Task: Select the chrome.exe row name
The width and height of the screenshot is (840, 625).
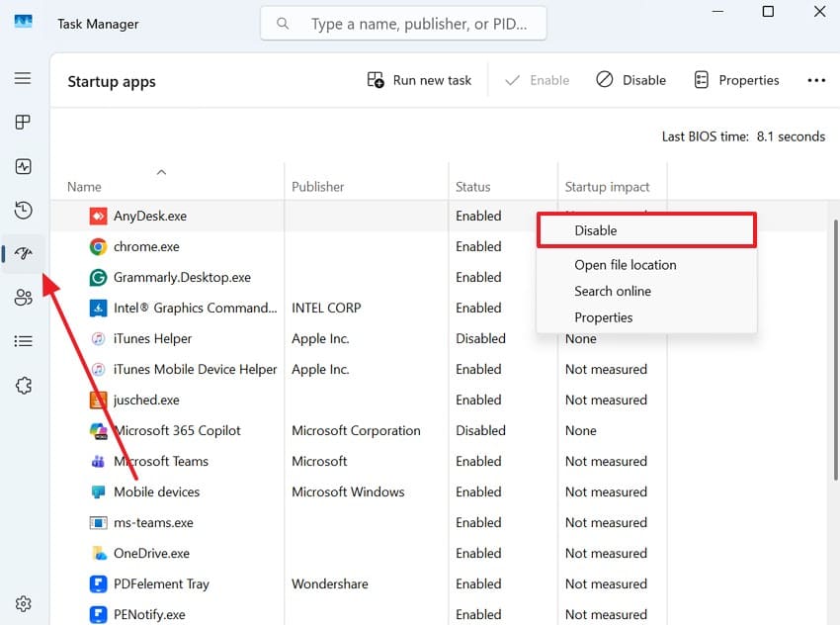Action: [x=146, y=246]
